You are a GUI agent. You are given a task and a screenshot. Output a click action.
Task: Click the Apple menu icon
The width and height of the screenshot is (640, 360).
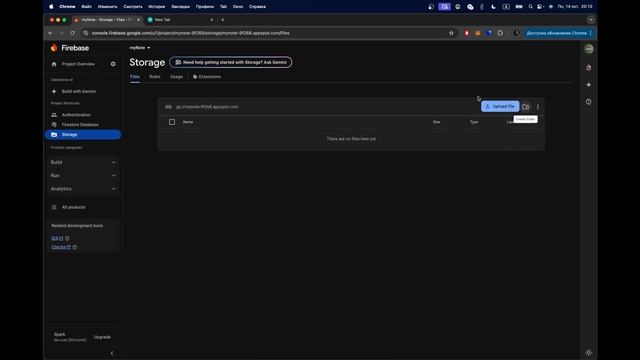point(51,7)
